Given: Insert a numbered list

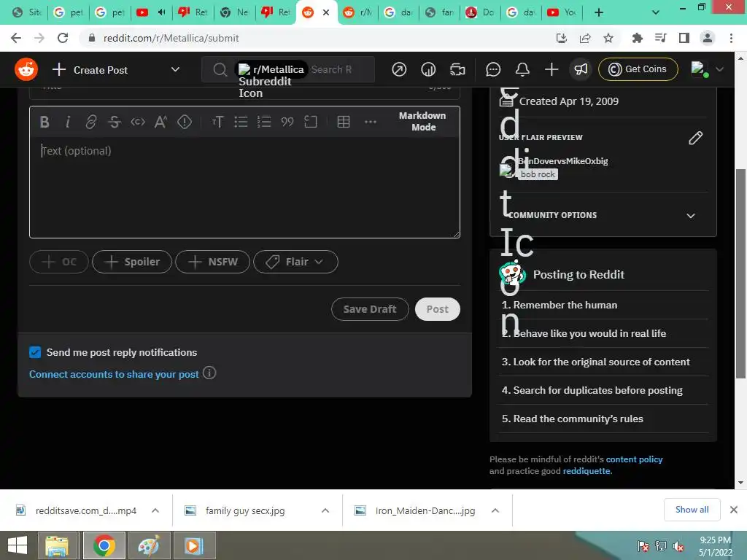Looking at the screenshot, I should tap(264, 122).
